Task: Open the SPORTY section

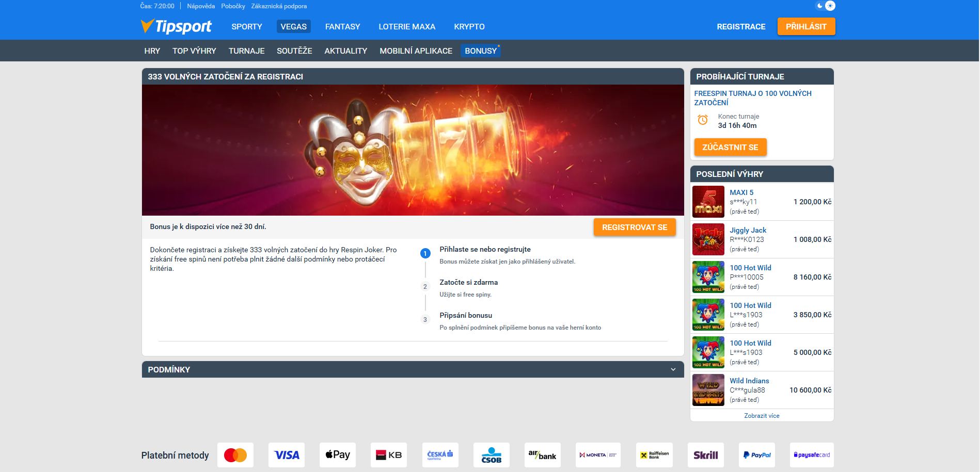Action: [247, 26]
